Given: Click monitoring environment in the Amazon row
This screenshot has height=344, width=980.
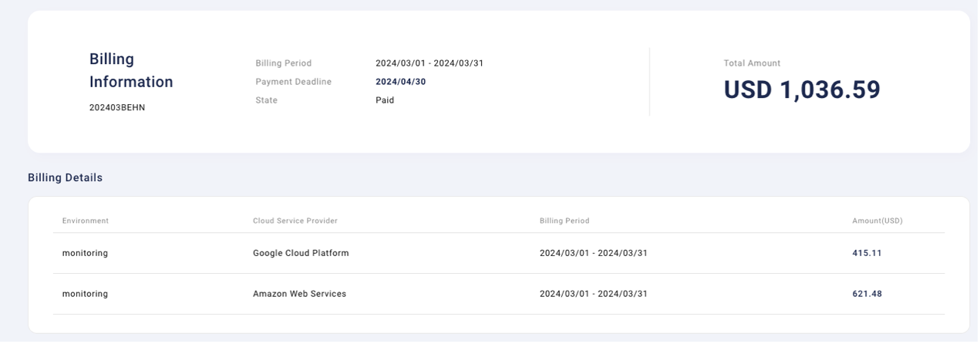Looking at the screenshot, I should pyautogui.click(x=85, y=294).
